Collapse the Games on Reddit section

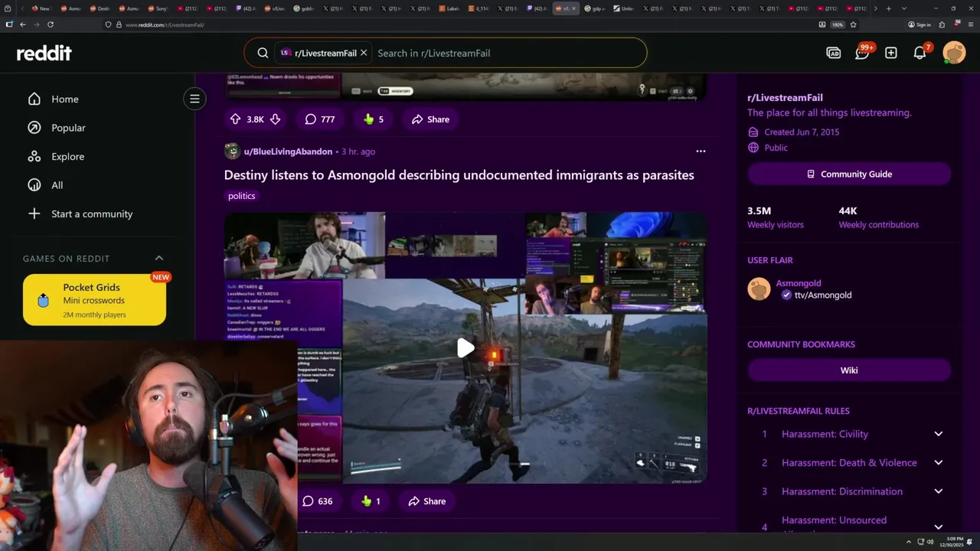[159, 259]
